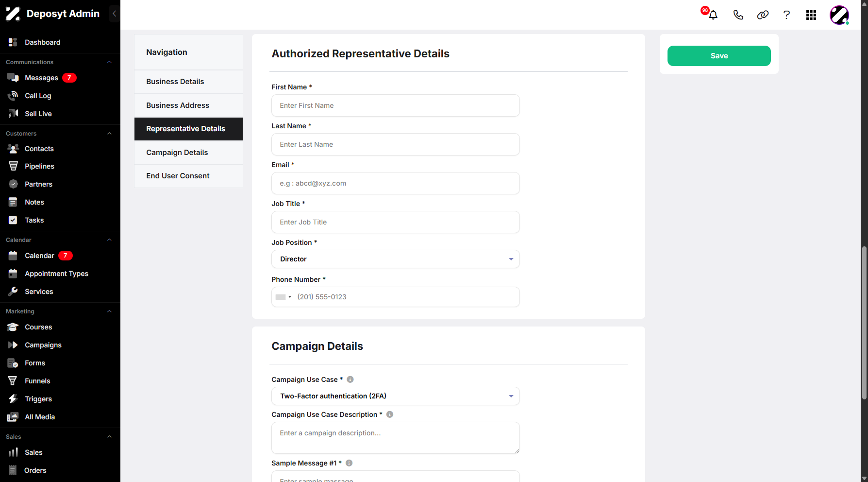Select Campaign Details navigation item

click(x=188, y=153)
